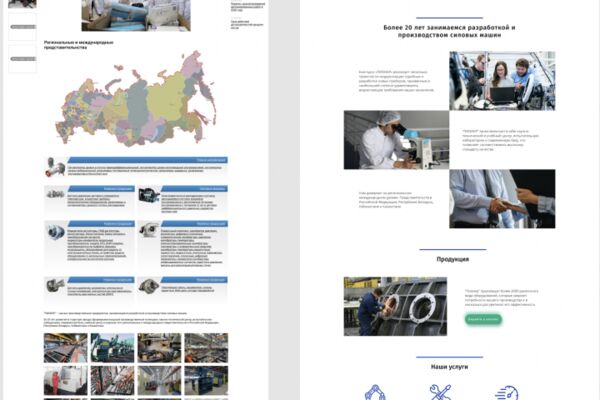The height and width of the screenshot is (400, 600).
Task: Open the photo of the worker grinding a metal frame
Action: pos(395,307)
